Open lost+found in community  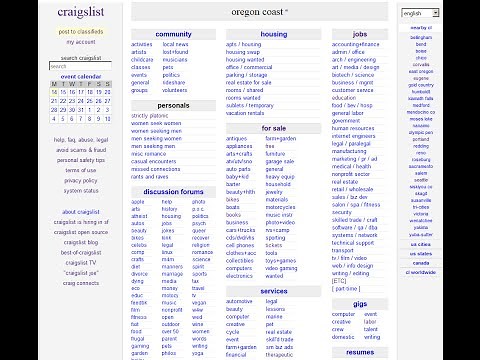pyautogui.click(x=175, y=52)
